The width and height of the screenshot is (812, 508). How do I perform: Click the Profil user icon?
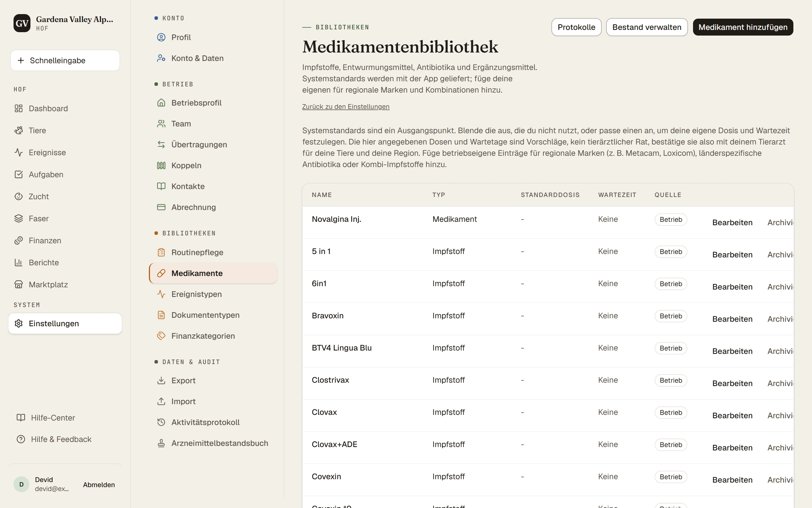pos(161,37)
